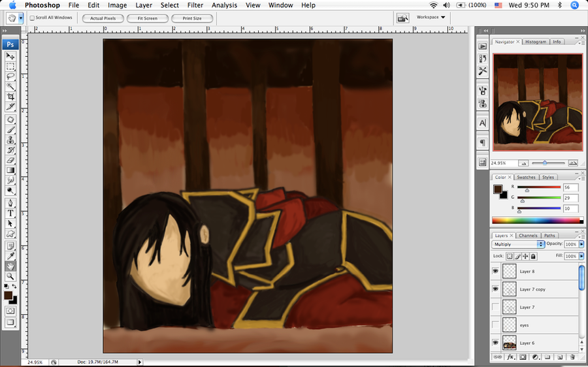Select the Smudge tool
This screenshot has width=588, height=367.
pyautogui.click(x=10, y=180)
